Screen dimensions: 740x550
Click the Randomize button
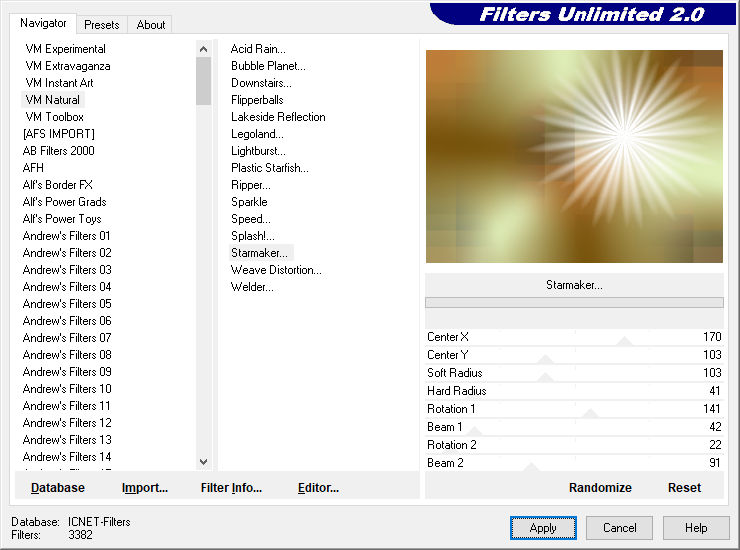click(x=600, y=488)
